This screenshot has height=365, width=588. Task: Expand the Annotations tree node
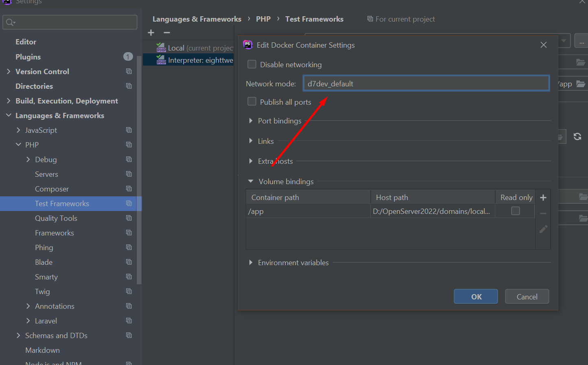point(28,306)
